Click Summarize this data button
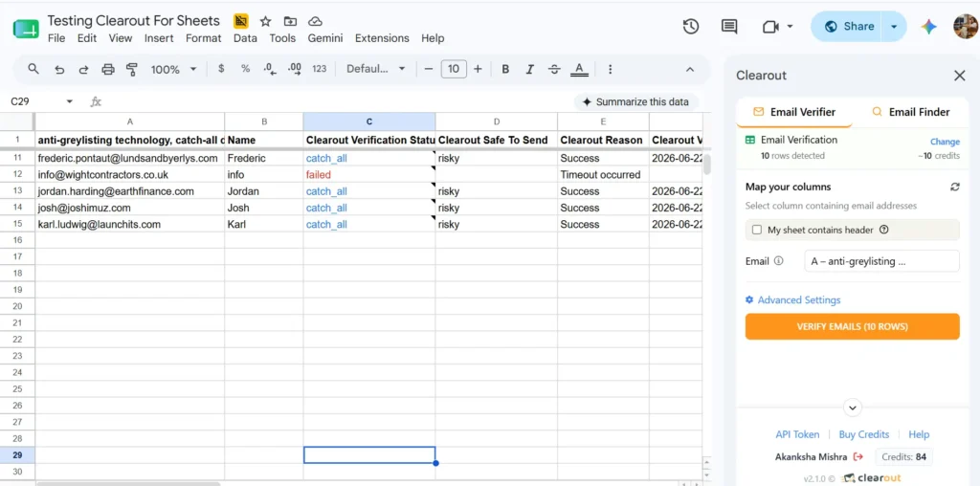The width and height of the screenshot is (980, 486). [635, 101]
